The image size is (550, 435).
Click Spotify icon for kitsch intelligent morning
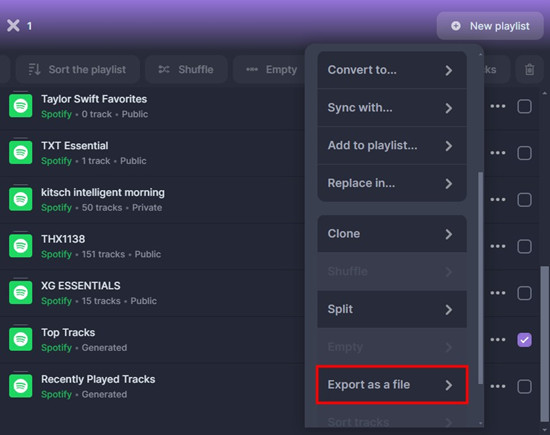pyautogui.click(x=21, y=199)
